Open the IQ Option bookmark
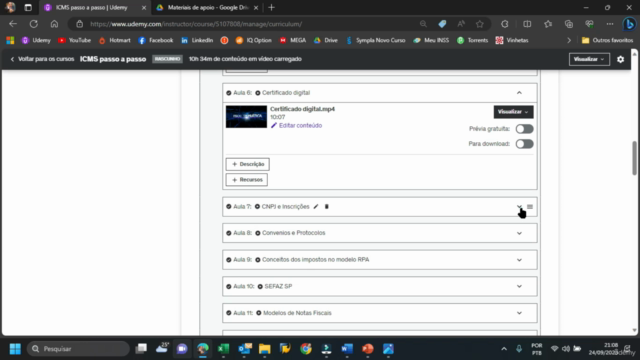The height and width of the screenshot is (360, 640). click(x=254, y=40)
